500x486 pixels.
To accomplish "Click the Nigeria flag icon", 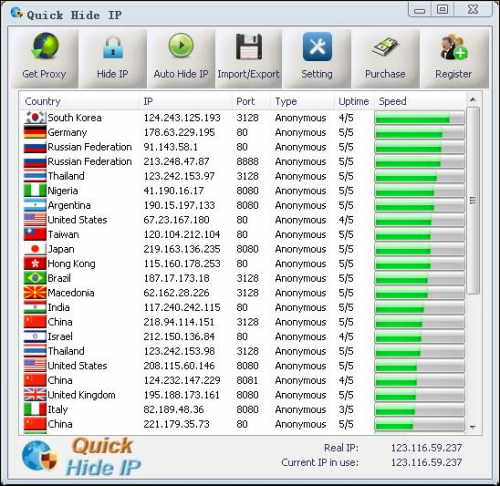I will pyautogui.click(x=35, y=191).
